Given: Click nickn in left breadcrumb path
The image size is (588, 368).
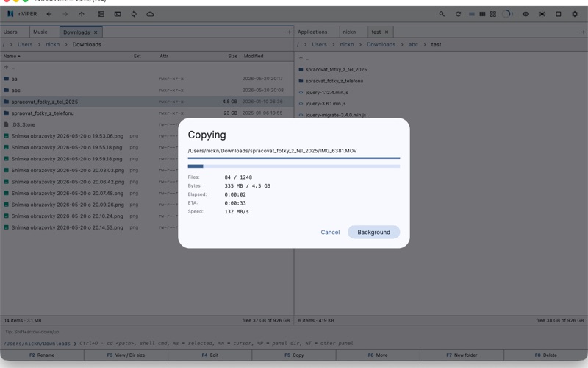Looking at the screenshot, I should pos(52,44).
